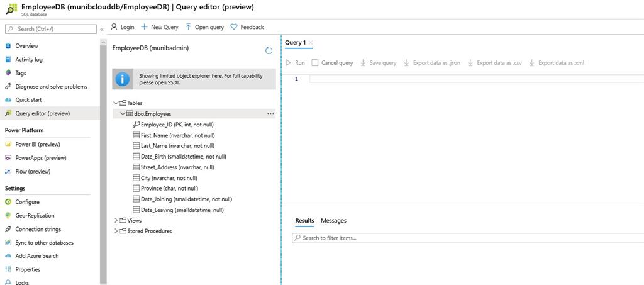
Task: Refresh the EmployeeDB object explorer
Action: [x=269, y=50]
